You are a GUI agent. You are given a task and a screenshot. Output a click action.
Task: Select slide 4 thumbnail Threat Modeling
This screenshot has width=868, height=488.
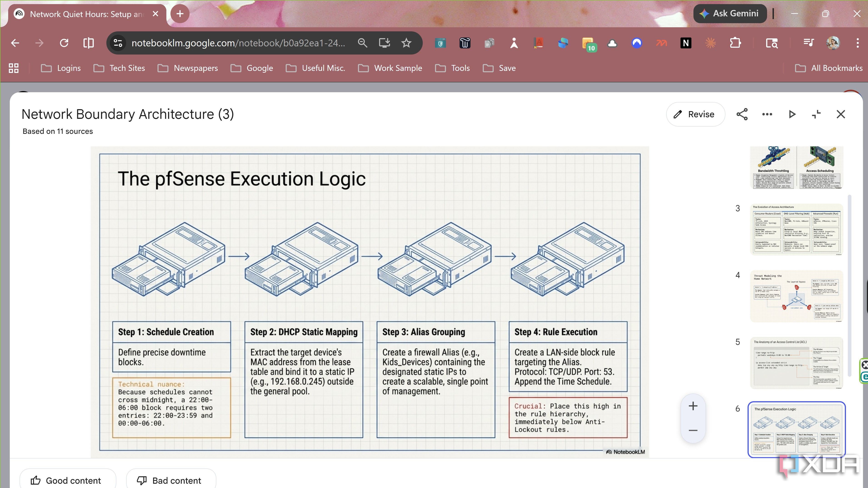797,296
